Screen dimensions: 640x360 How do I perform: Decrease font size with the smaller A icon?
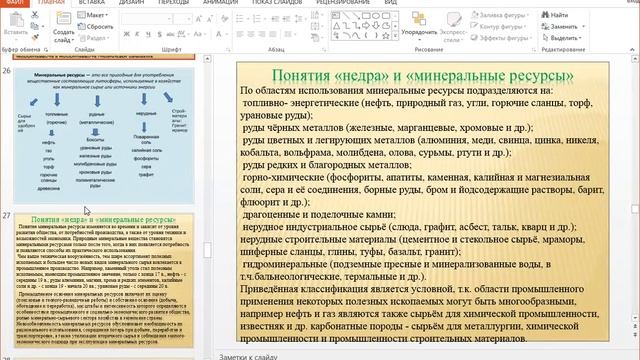pos(210,19)
